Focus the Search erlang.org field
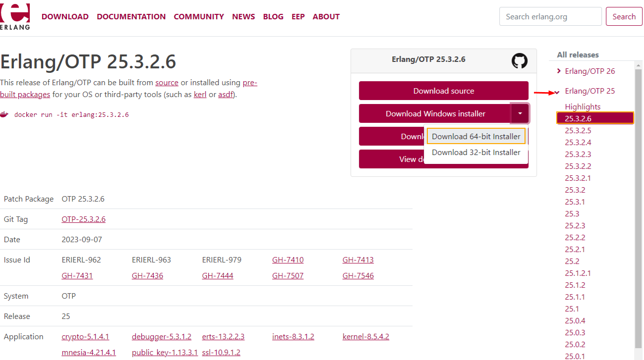 tap(550, 16)
